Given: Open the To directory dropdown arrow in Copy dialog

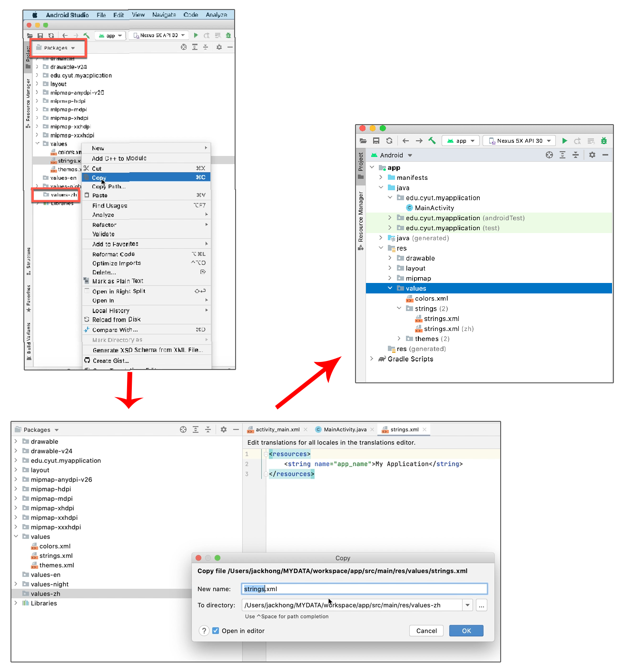Looking at the screenshot, I should [468, 605].
